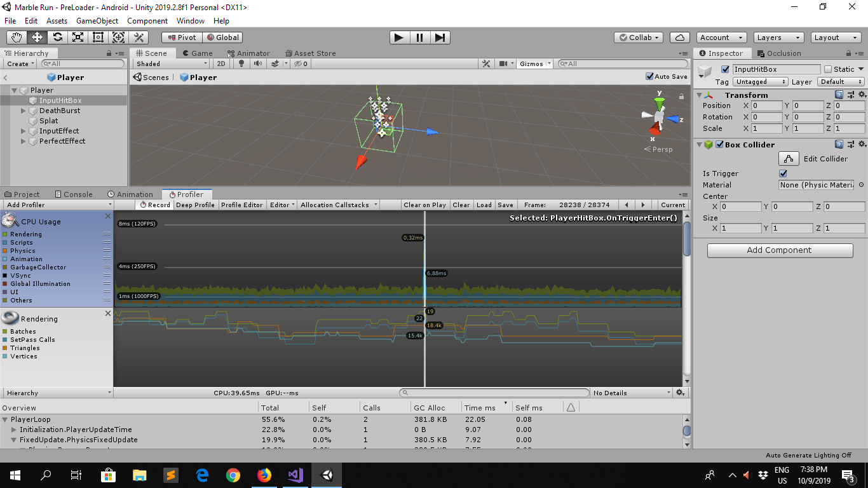
Task: Collapse the Player hierarchy item
Action: pos(14,90)
